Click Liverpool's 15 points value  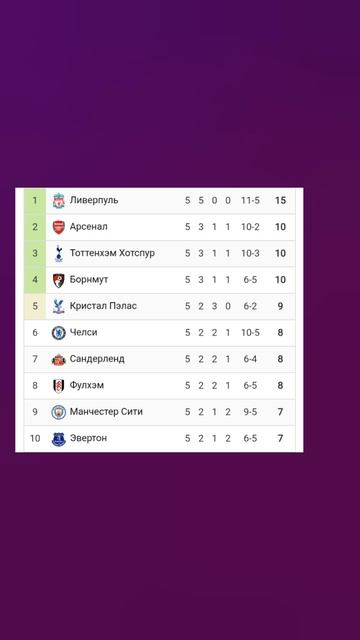tap(280, 200)
